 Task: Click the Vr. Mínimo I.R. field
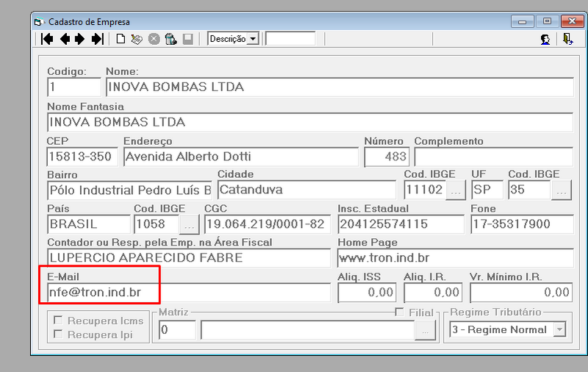(521, 293)
